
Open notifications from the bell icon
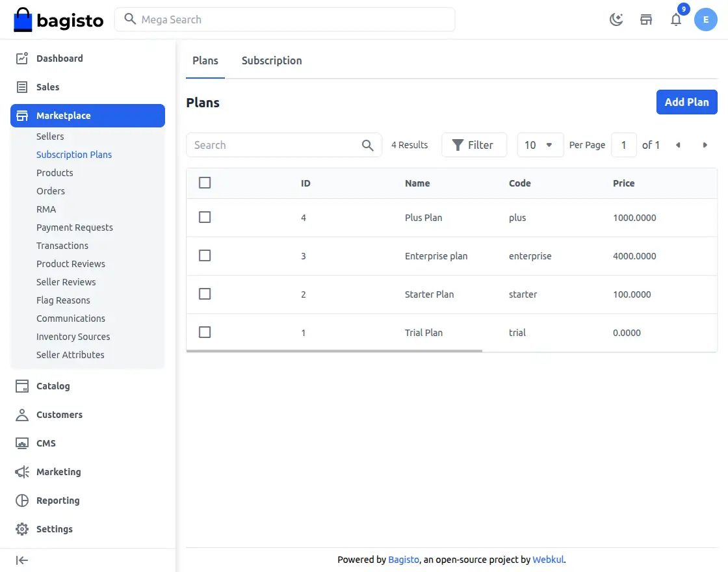[676, 19]
